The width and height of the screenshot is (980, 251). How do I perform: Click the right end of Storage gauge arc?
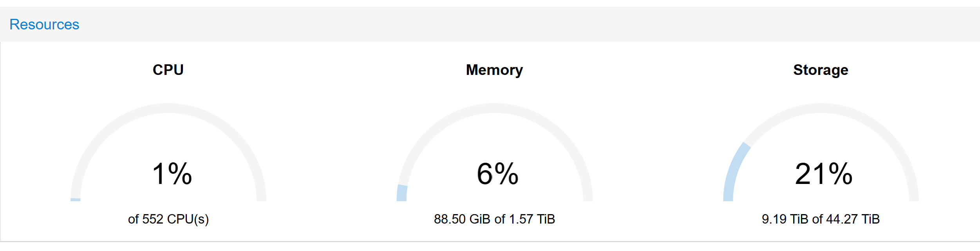[914, 198]
